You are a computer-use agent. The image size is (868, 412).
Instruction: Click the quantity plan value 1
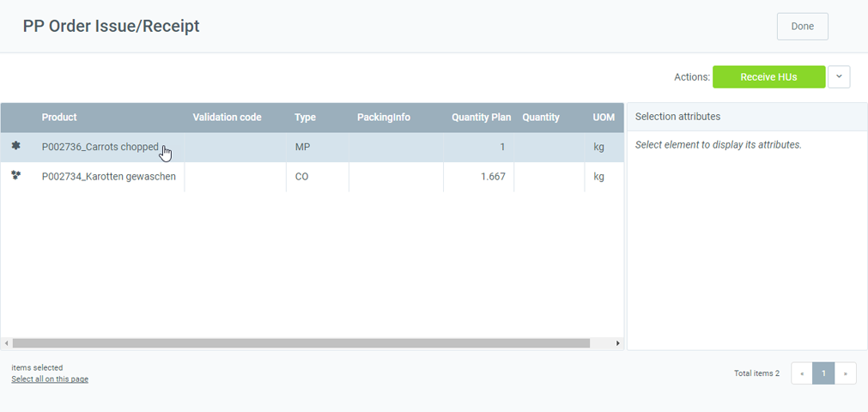(502, 148)
